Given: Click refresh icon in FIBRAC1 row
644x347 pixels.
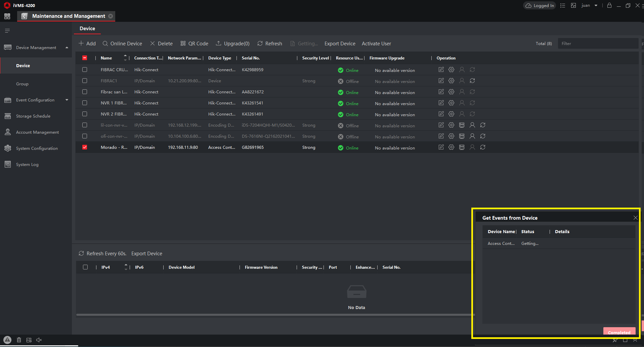Looking at the screenshot, I should [472, 81].
